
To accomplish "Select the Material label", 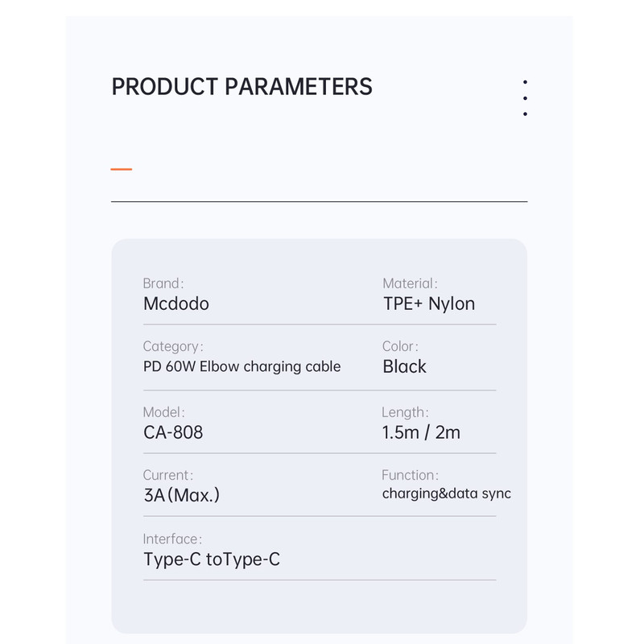I will tap(410, 283).
